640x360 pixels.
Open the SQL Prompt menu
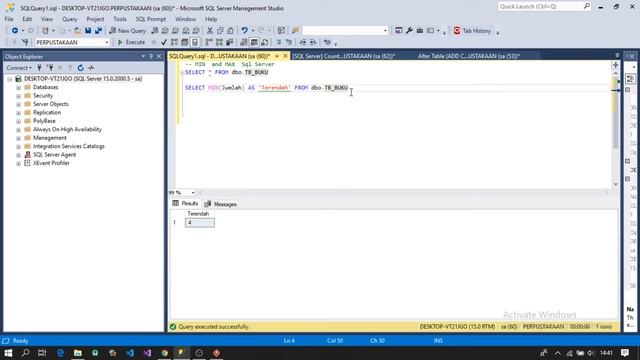[151, 19]
